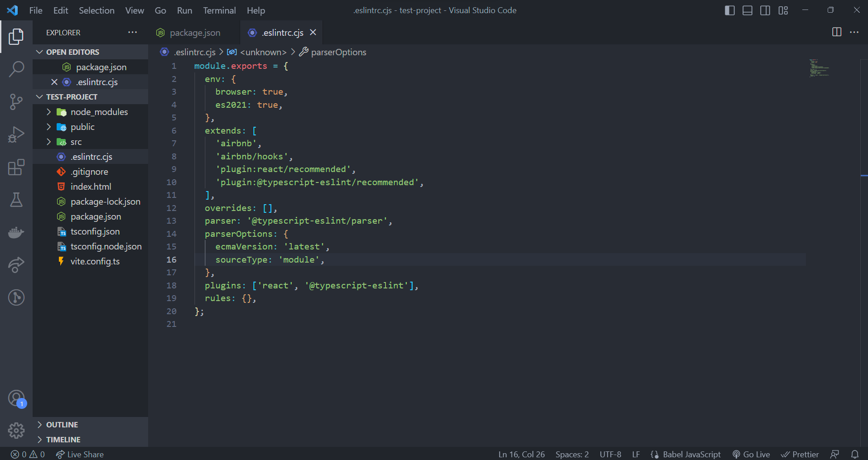Viewport: 868px width, 460px height.
Task: Select package.json in Open Editors
Action: (91, 67)
